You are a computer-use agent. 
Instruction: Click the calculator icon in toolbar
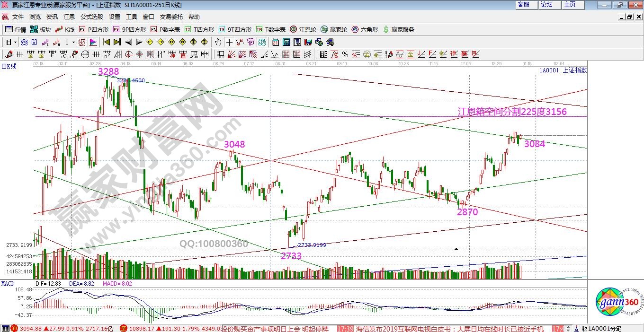(x=286, y=42)
